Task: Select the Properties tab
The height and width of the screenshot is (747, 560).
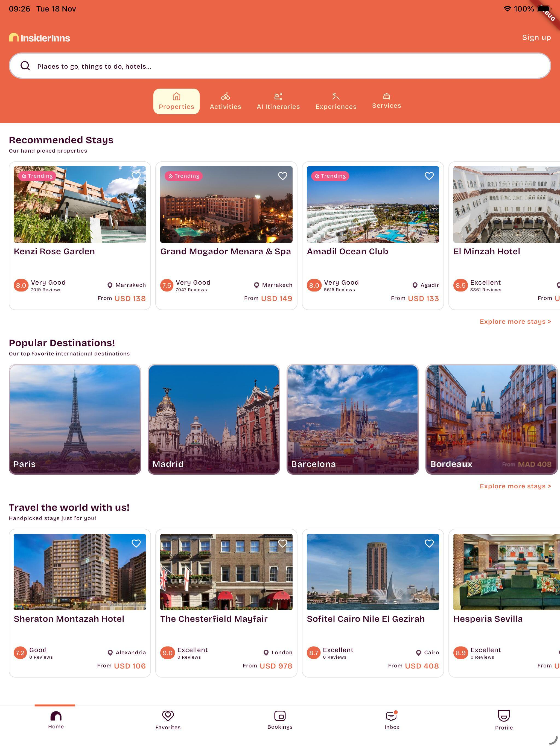Action: (x=176, y=101)
